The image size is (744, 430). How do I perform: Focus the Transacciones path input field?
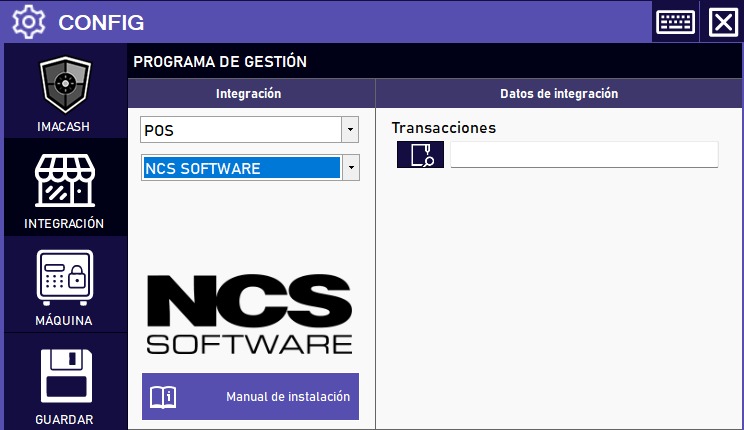point(584,154)
